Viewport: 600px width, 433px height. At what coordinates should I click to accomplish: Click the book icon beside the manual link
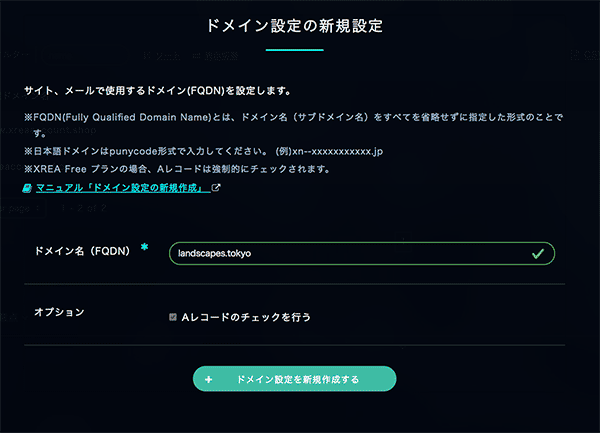27,188
